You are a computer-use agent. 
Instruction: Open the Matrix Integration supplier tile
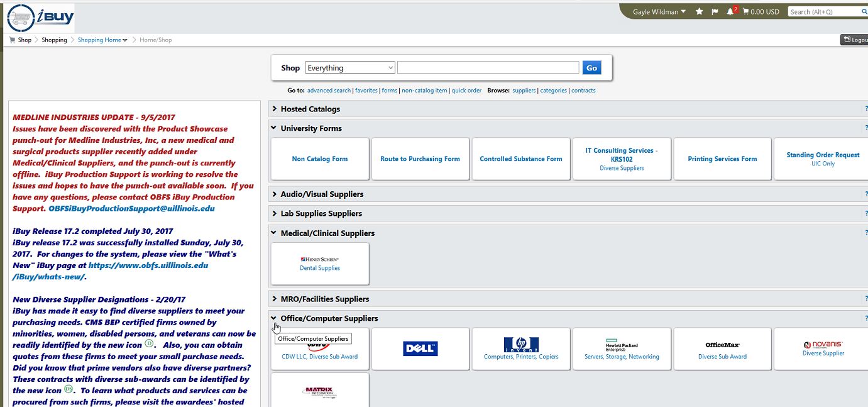click(x=320, y=390)
